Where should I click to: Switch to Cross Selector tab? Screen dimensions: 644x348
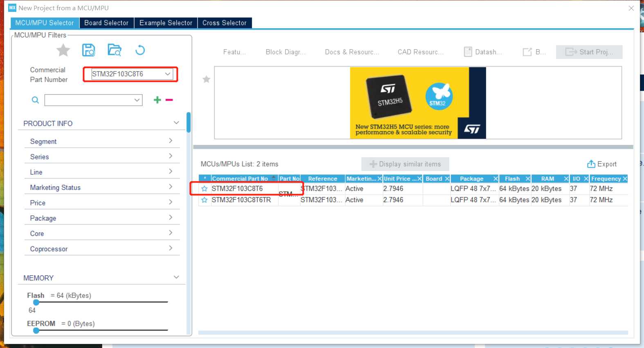click(x=224, y=23)
